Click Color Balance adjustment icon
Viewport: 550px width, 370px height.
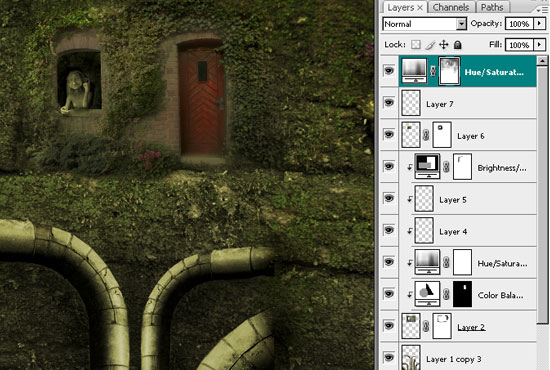click(x=427, y=294)
